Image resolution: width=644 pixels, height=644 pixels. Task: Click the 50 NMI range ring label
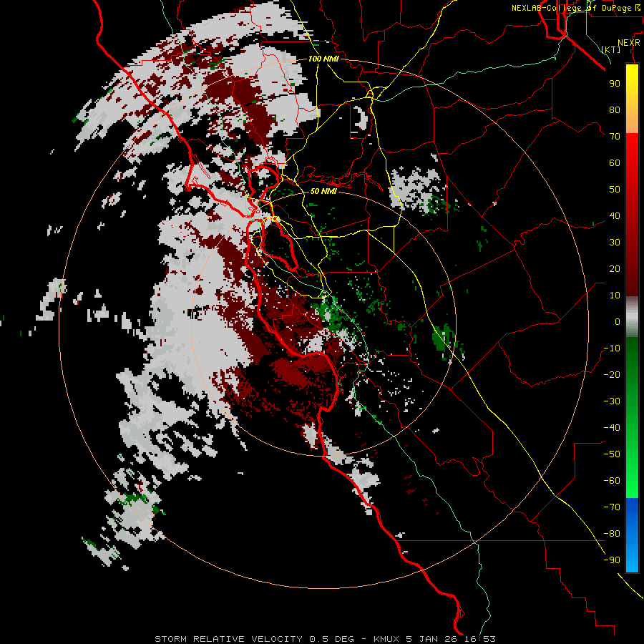coord(323,191)
